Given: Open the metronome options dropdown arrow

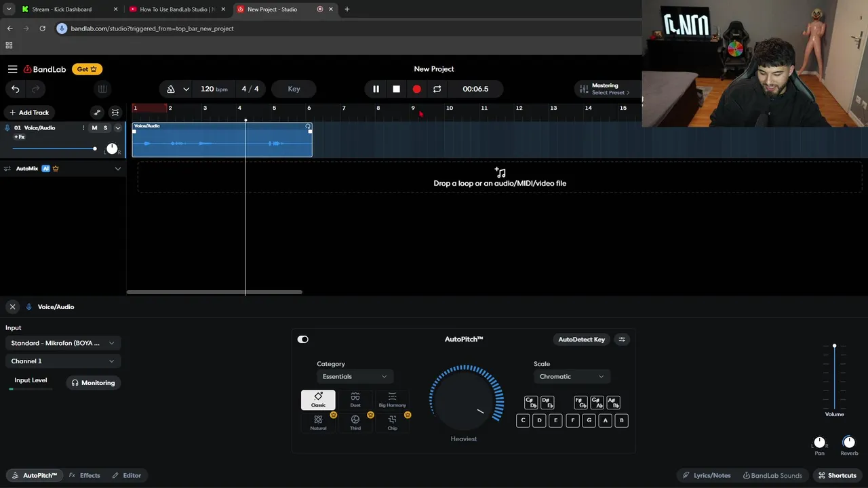Looking at the screenshot, I should tap(186, 89).
